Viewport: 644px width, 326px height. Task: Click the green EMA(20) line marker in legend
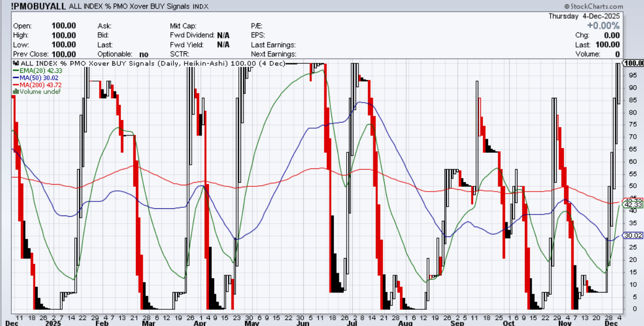[x=16, y=70]
